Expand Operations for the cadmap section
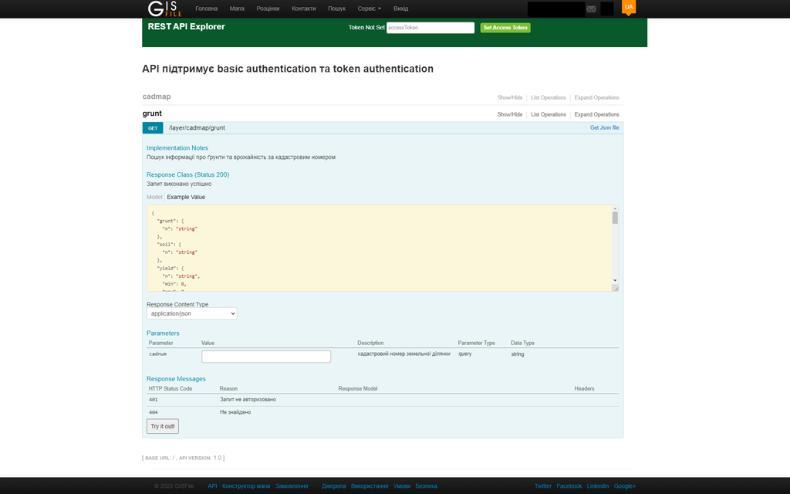The image size is (790, 494). tap(596, 98)
